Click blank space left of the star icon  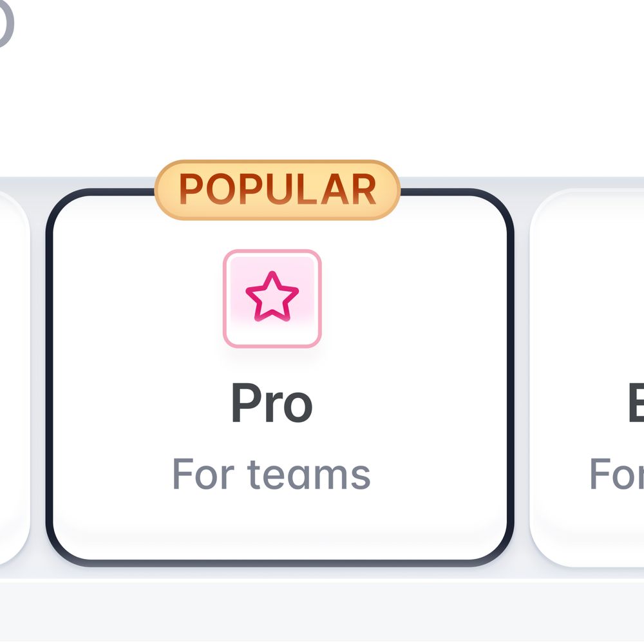pos(142,298)
